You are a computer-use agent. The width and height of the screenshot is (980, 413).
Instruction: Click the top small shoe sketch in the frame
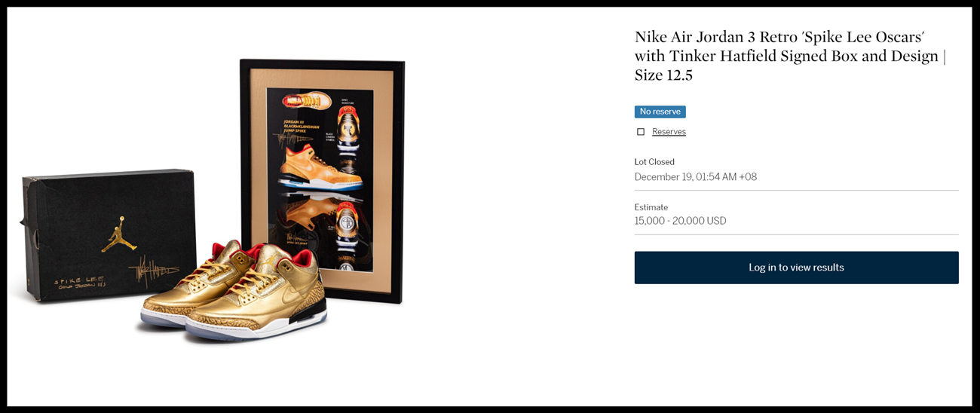(308, 101)
